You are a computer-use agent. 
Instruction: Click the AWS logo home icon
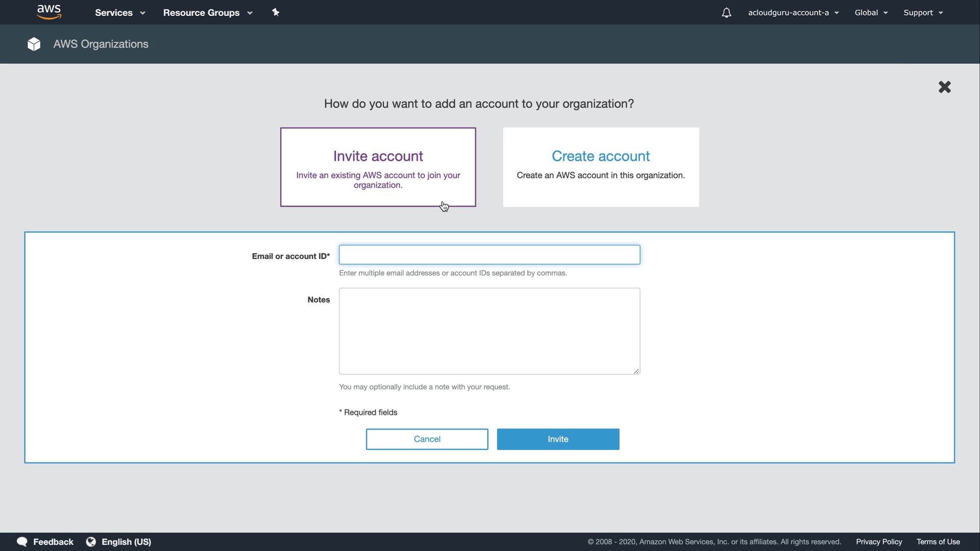(x=49, y=12)
